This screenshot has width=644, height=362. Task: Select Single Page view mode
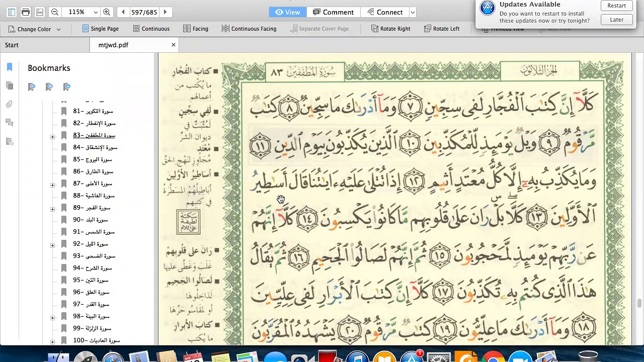(100, 29)
